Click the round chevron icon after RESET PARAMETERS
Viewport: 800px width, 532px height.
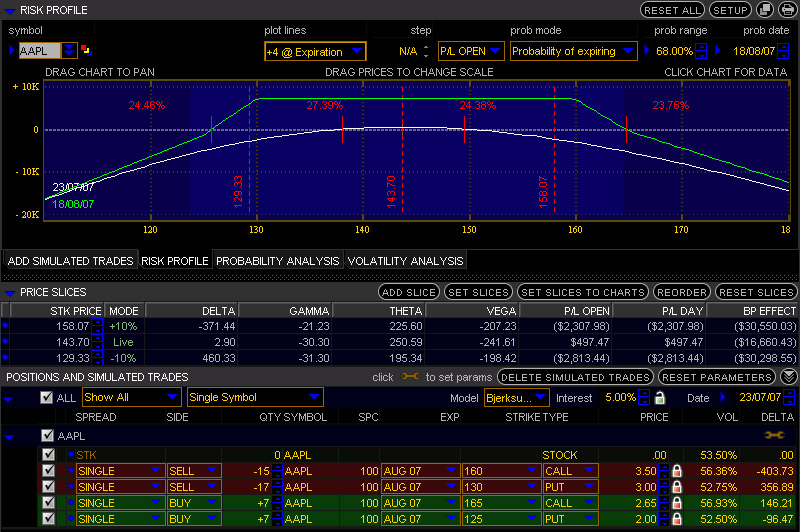(788, 377)
